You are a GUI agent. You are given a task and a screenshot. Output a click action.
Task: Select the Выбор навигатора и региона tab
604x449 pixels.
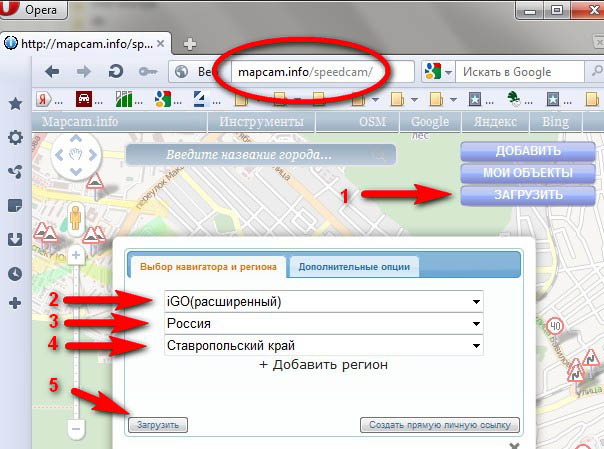pos(207,266)
